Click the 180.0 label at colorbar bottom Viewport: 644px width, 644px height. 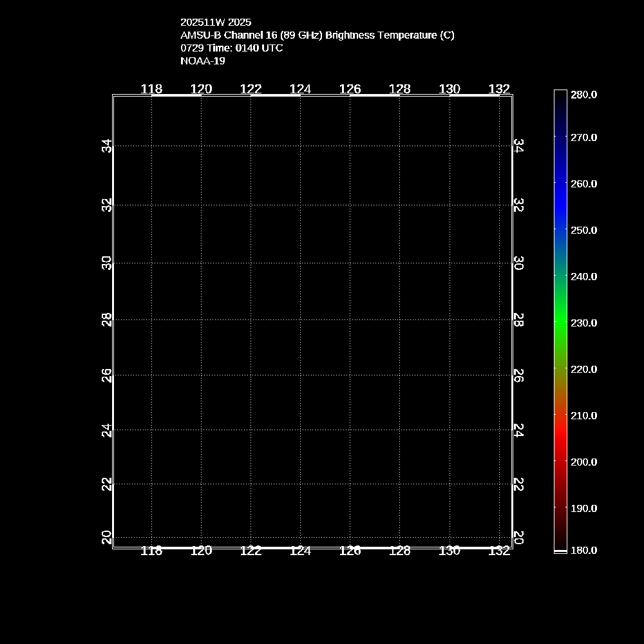tap(583, 551)
